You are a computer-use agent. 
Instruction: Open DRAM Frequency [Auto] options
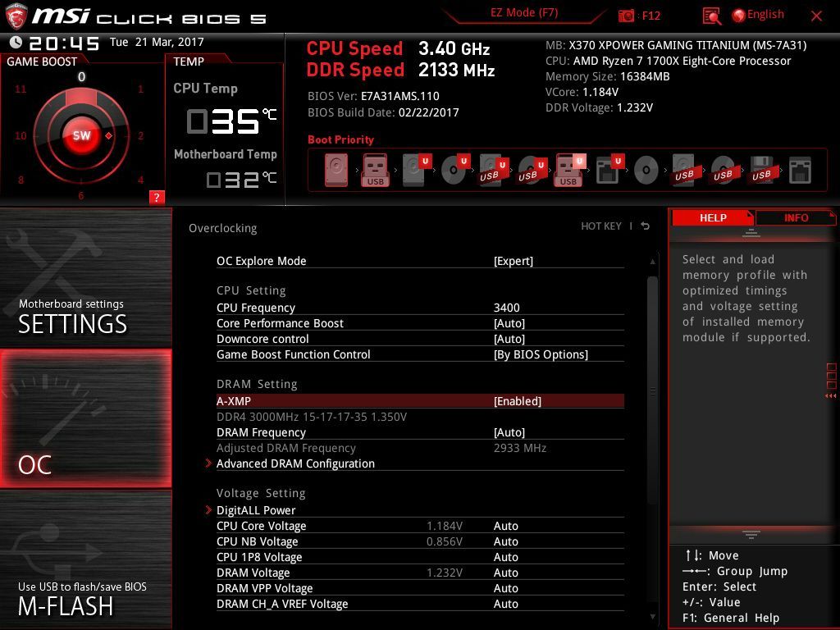[509, 431]
